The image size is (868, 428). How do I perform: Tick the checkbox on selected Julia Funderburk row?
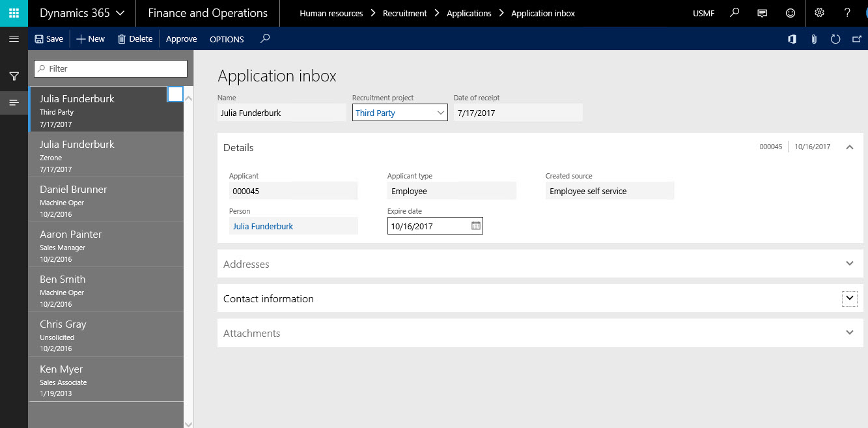[x=175, y=94]
